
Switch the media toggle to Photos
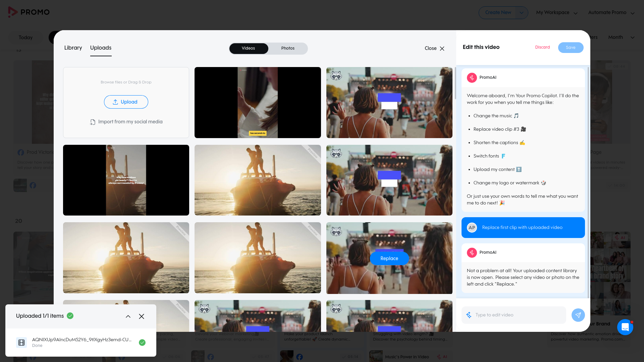coord(288,48)
